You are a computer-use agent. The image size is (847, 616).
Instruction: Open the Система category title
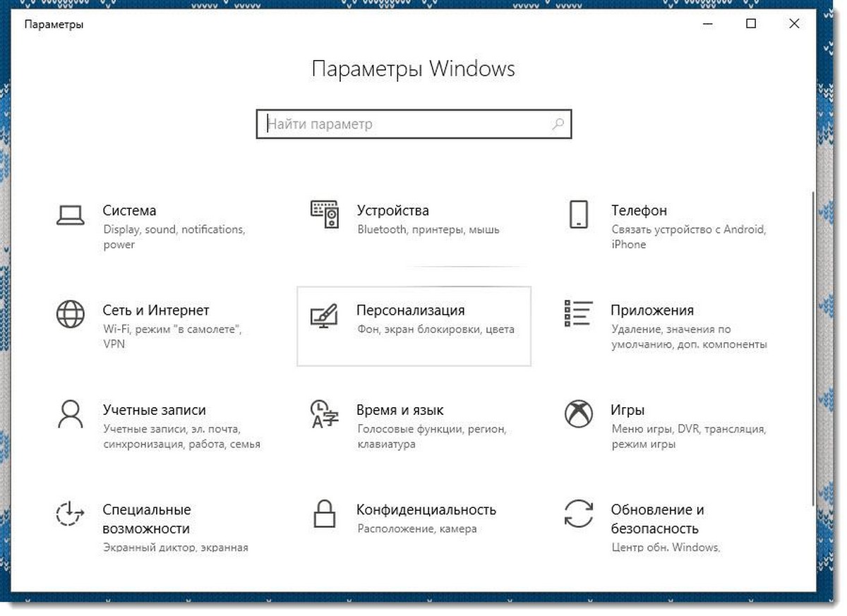[129, 210]
